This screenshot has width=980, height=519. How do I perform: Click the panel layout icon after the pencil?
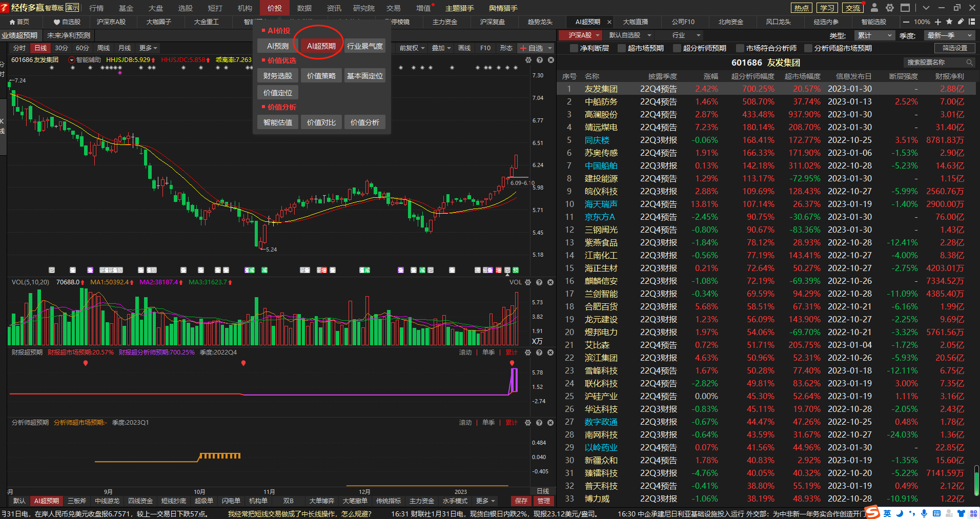tap(972, 22)
